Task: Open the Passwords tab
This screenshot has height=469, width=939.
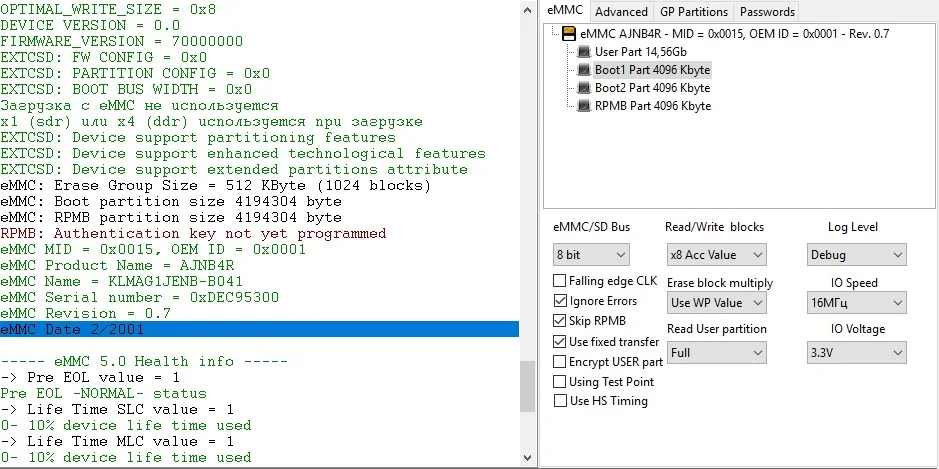Action: click(x=767, y=12)
